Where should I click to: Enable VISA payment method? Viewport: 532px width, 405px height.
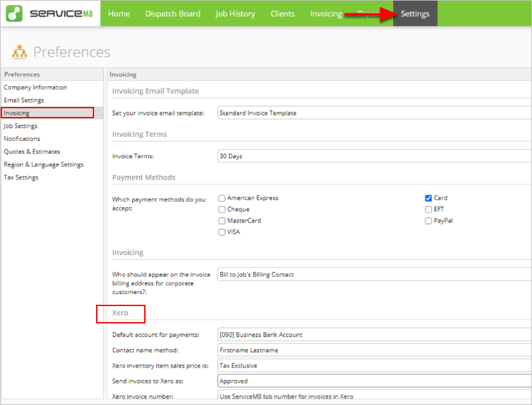(x=222, y=232)
